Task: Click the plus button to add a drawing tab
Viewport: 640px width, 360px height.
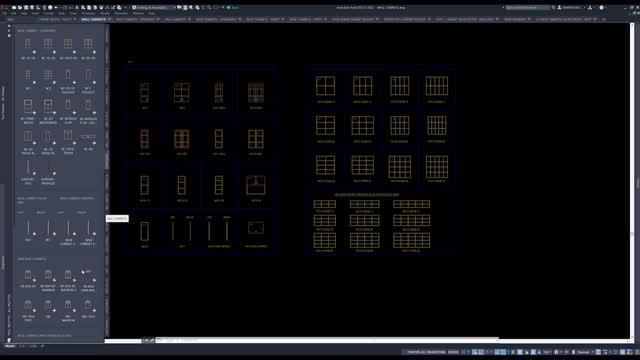Action: point(604,19)
